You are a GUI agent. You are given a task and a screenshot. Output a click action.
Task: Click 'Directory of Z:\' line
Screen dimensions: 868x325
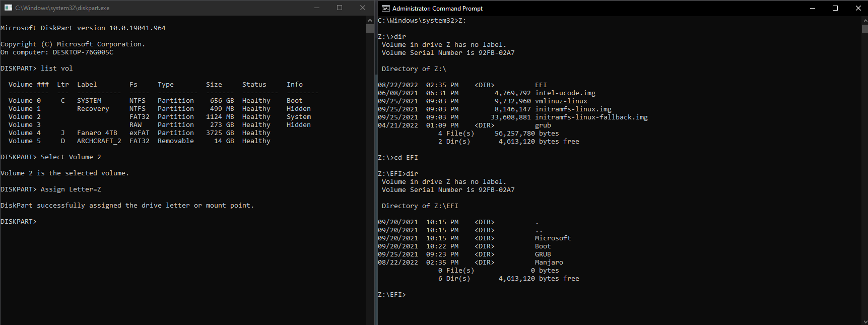pos(414,69)
